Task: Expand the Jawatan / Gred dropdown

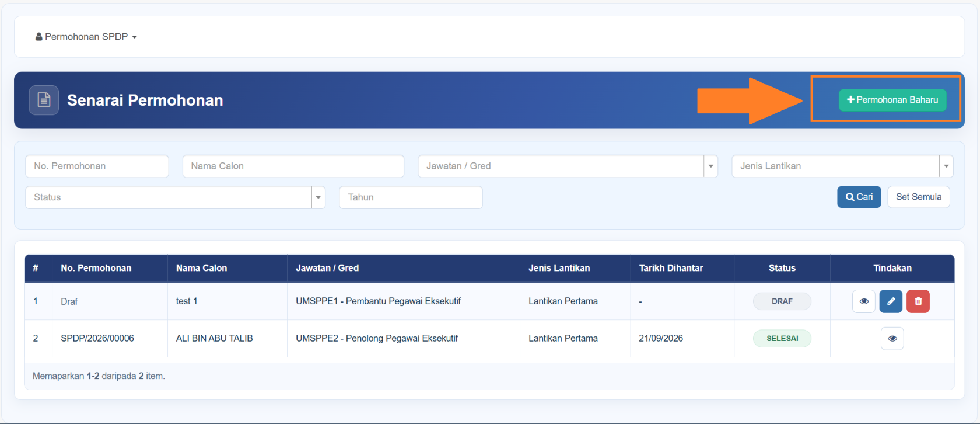Action: (x=710, y=166)
